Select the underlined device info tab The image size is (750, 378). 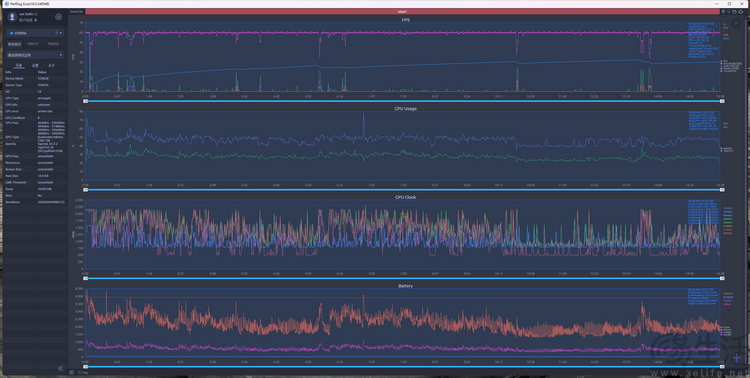(19, 65)
